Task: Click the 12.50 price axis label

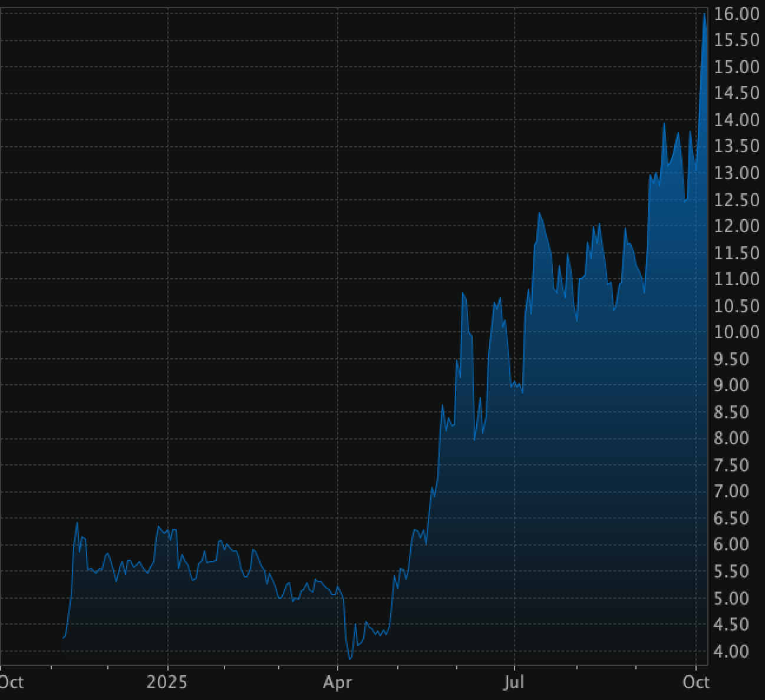Action: (x=737, y=200)
